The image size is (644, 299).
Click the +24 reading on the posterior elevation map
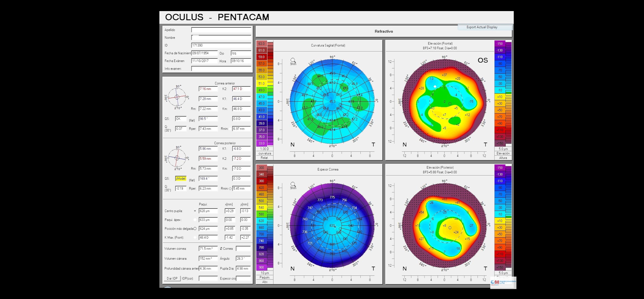coord(456,232)
